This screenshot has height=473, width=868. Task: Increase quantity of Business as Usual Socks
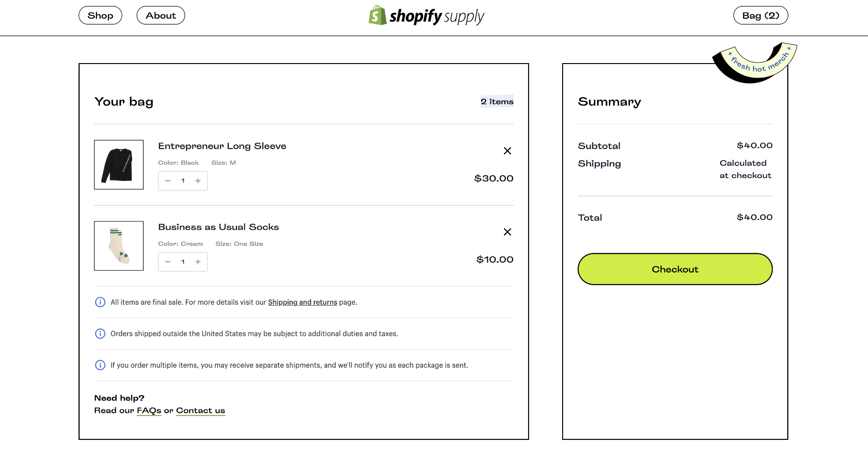[x=198, y=262]
